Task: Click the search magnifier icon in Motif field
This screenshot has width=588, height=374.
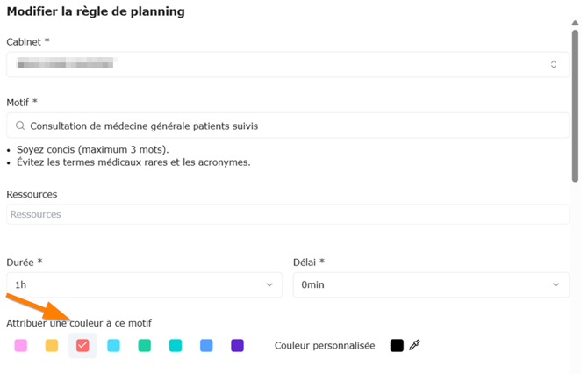Action: (20, 126)
